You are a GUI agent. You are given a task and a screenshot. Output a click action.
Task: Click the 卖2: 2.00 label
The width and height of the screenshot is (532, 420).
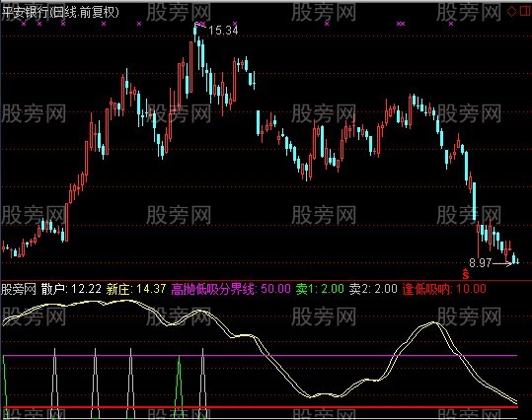373,289
